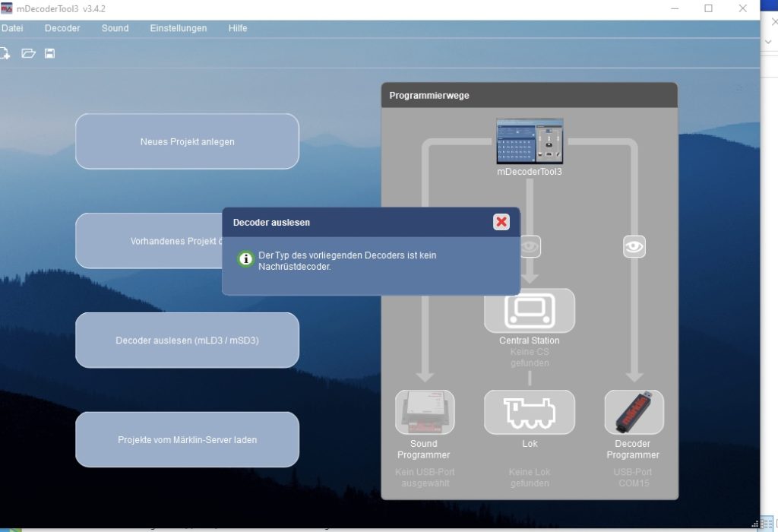Click the info icon in the dialog
The width and height of the screenshot is (778, 532).
tap(245, 259)
